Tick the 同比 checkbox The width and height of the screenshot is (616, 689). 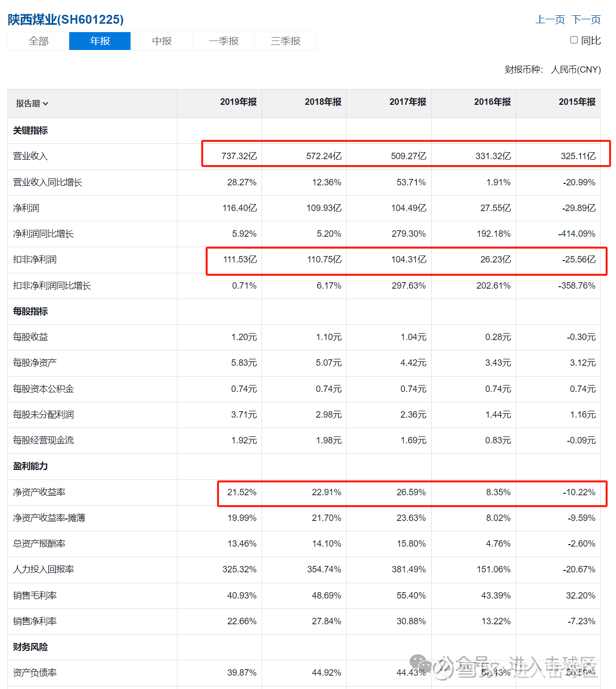point(574,40)
